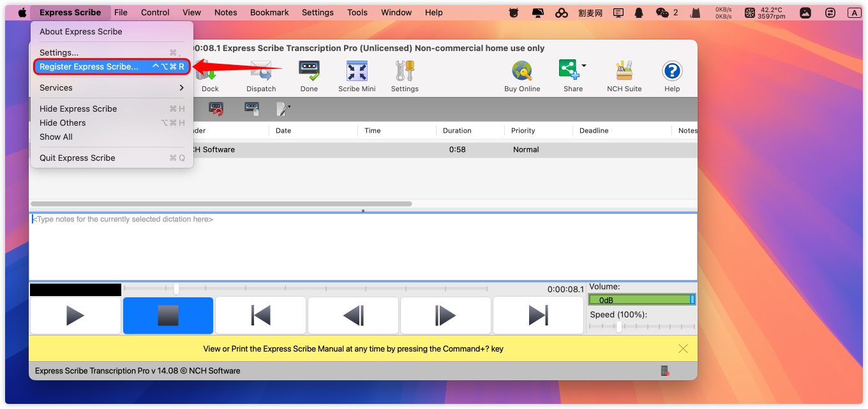Image resolution: width=868 pixels, height=409 pixels.
Task: Click the Speed slider handle
Action: (x=618, y=327)
